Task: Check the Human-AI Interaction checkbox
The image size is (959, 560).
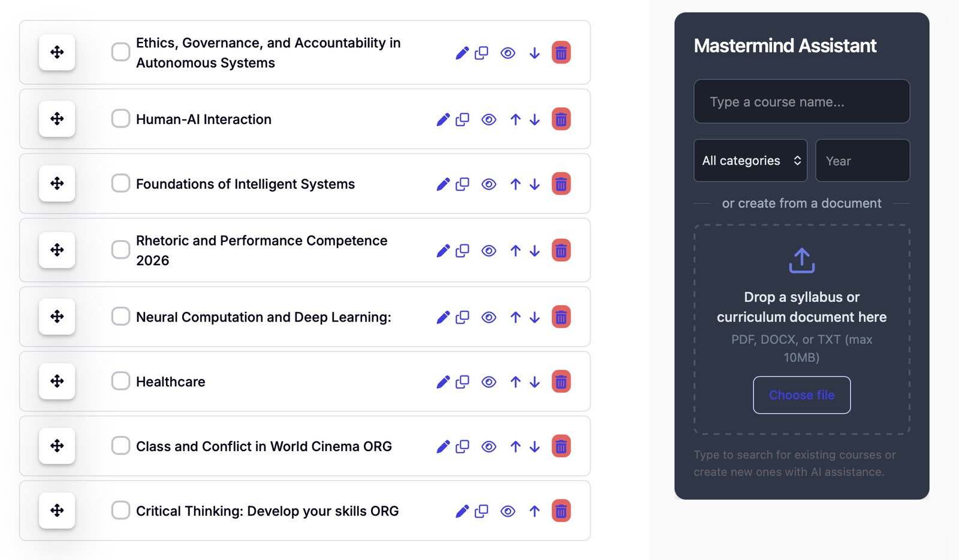Action: 120,119
